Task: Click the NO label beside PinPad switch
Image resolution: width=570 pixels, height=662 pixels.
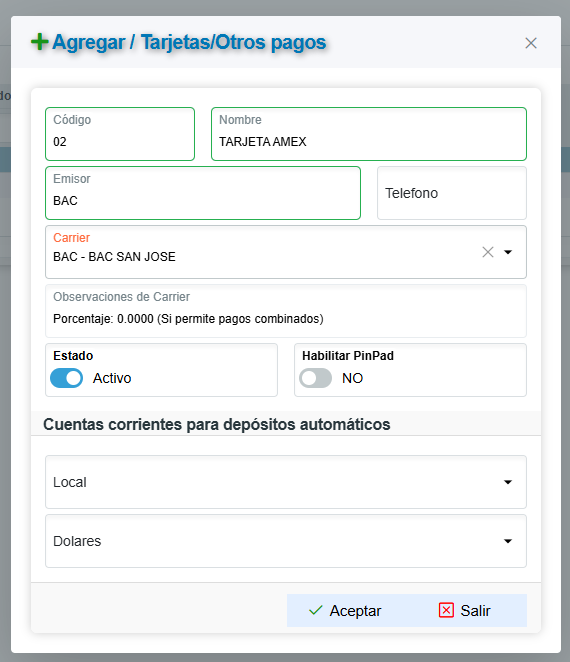Action: coord(352,378)
